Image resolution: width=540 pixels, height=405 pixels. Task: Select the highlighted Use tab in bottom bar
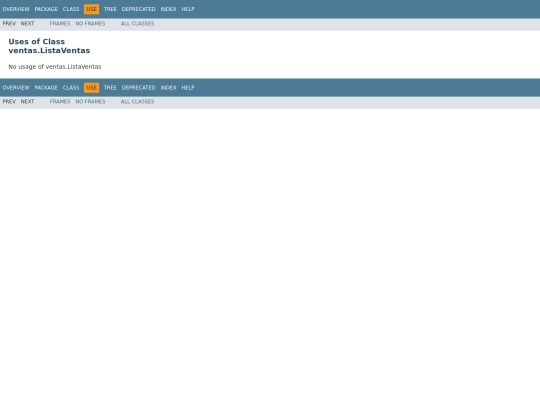pos(92,88)
